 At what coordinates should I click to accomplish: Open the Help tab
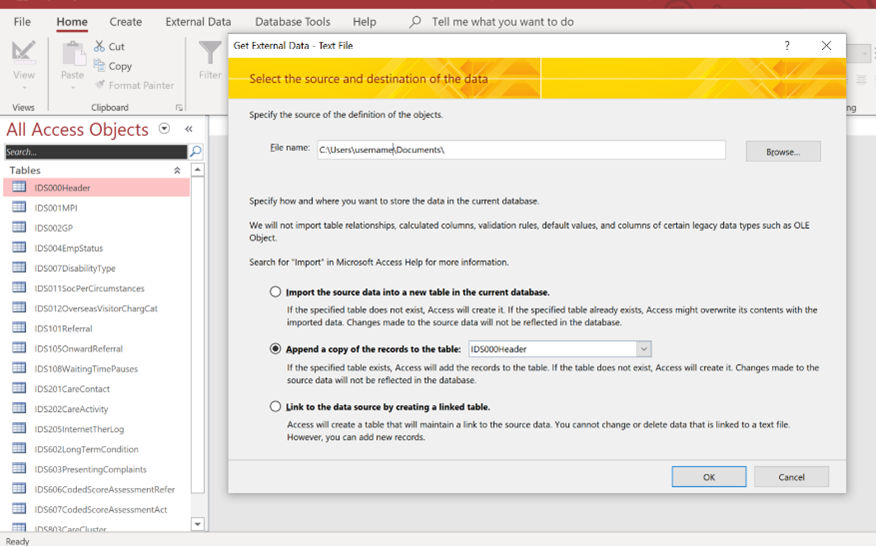[364, 22]
